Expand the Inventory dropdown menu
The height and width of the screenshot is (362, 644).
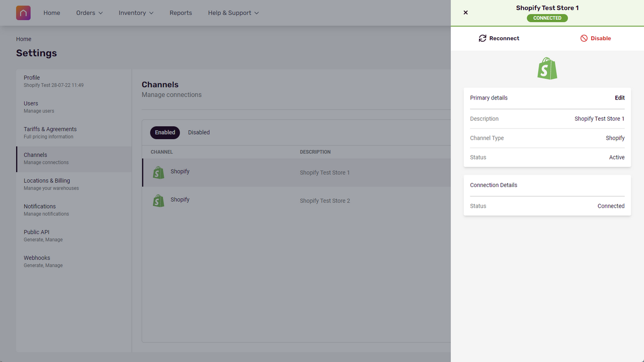[136, 13]
